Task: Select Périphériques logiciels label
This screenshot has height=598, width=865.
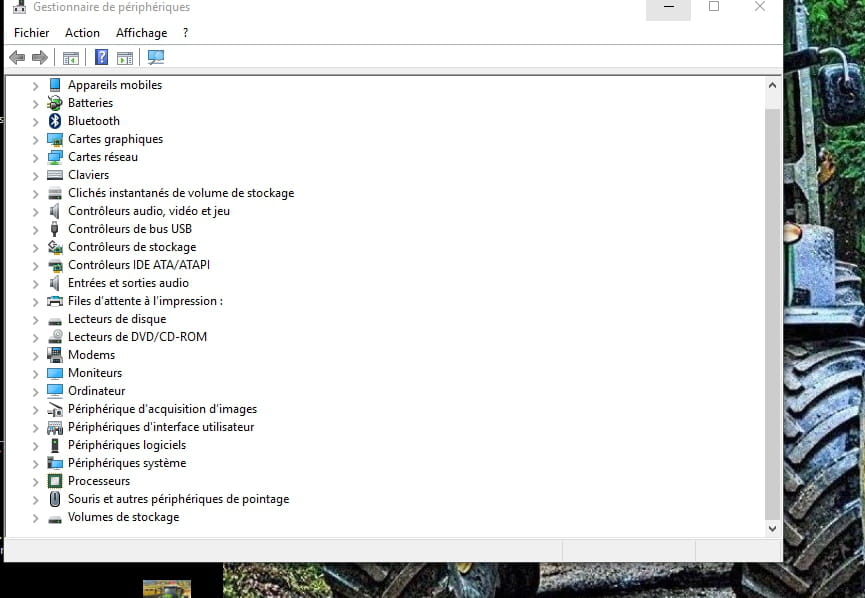Action: (127, 445)
